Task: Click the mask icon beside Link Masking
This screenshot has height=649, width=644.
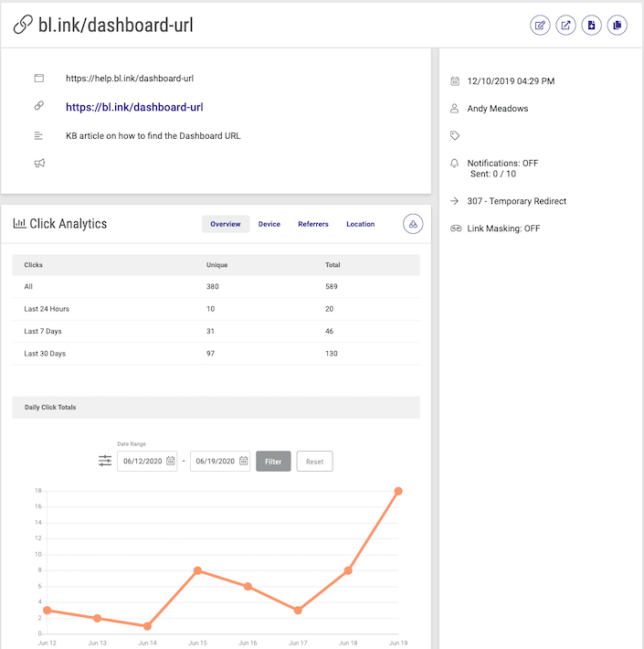Action: (456, 229)
